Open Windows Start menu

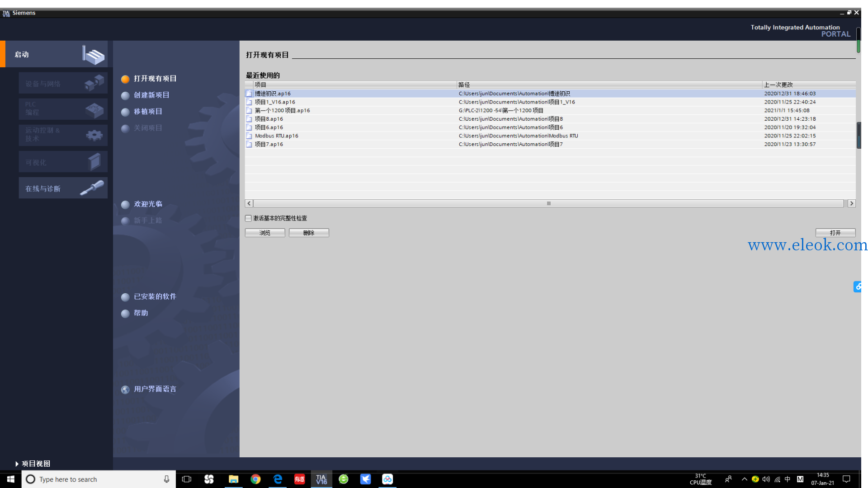[x=11, y=479]
